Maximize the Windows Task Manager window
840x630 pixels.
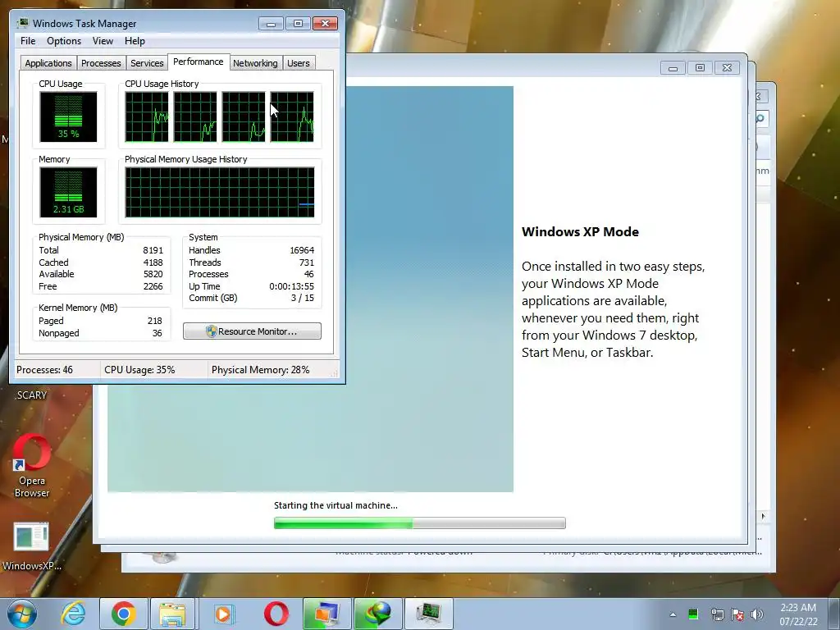pyautogui.click(x=298, y=24)
